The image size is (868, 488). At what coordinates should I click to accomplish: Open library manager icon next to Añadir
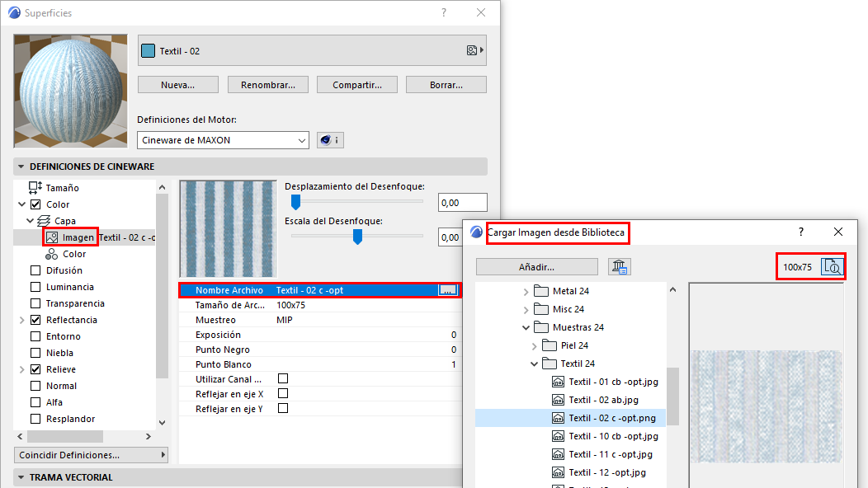click(620, 267)
